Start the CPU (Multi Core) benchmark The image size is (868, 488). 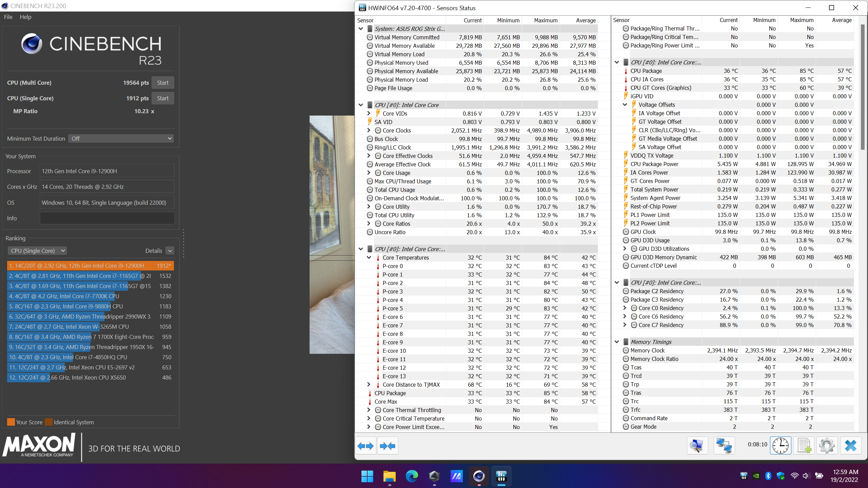(x=163, y=83)
